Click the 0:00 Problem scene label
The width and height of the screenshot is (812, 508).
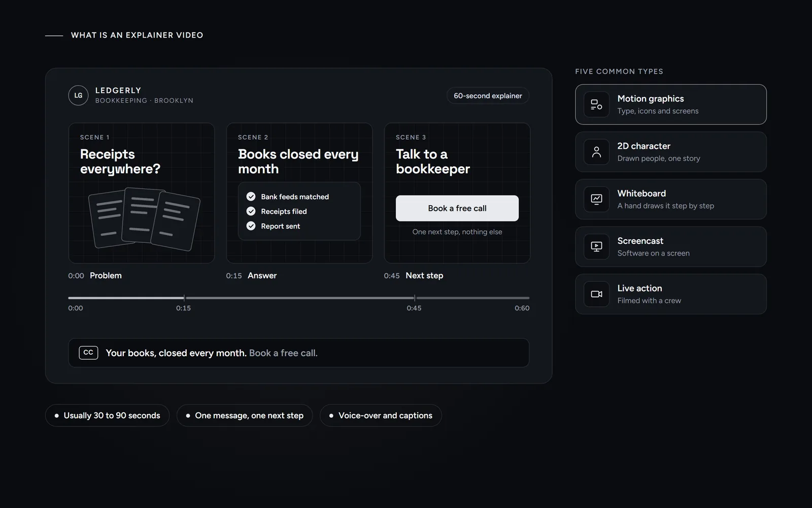point(95,276)
